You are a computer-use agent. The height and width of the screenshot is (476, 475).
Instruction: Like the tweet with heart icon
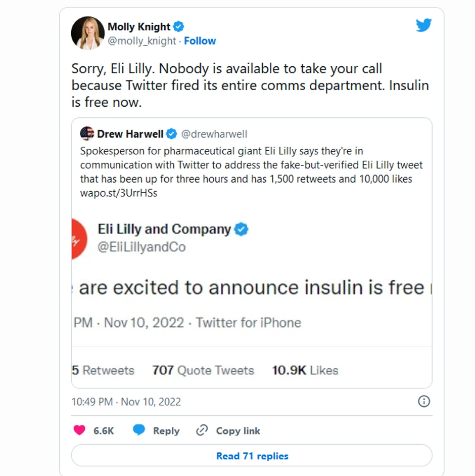coord(79,430)
